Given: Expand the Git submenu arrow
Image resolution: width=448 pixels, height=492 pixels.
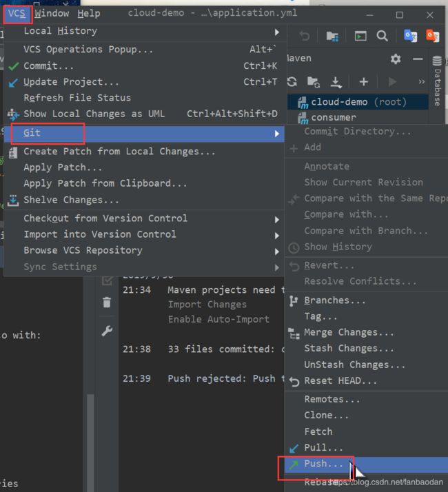Looking at the screenshot, I should pos(277,134).
